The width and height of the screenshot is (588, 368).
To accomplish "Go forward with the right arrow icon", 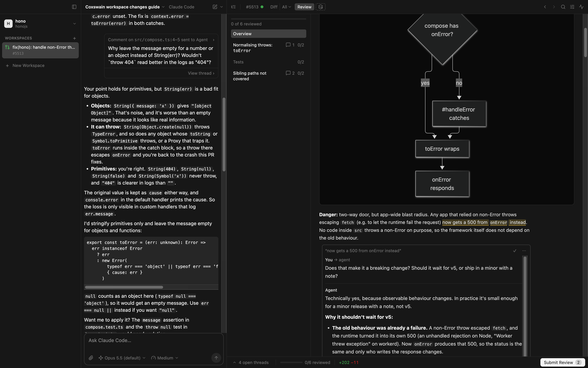I will pyautogui.click(x=554, y=7).
